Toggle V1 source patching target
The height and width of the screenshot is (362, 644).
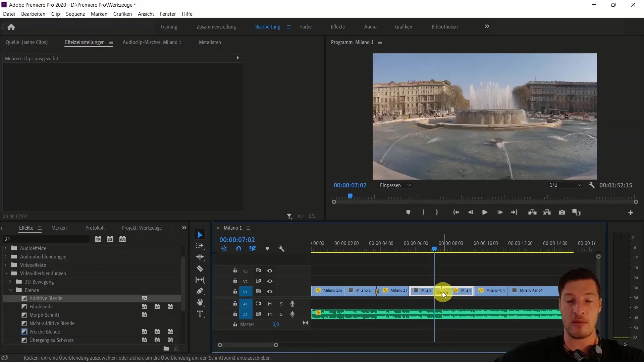pyautogui.click(x=245, y=292)
